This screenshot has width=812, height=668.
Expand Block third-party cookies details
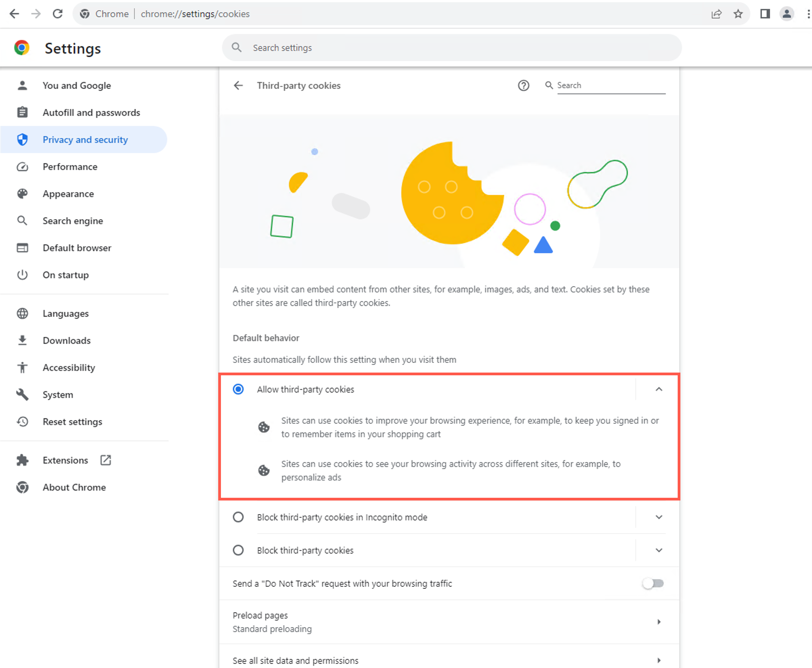pyautogui.click(x=659, y=550)
